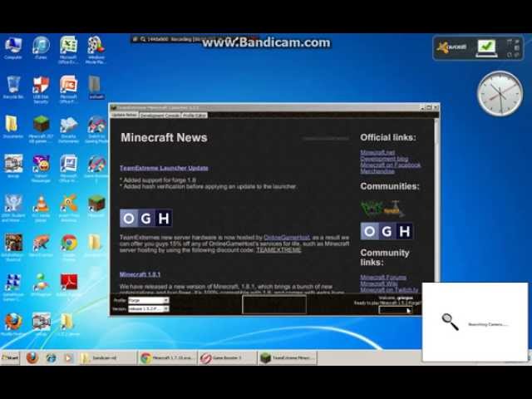The height and width of the screenshot is (399, 532).
Task: Open the Version dropdown in launcher
Action: point(148,308)
